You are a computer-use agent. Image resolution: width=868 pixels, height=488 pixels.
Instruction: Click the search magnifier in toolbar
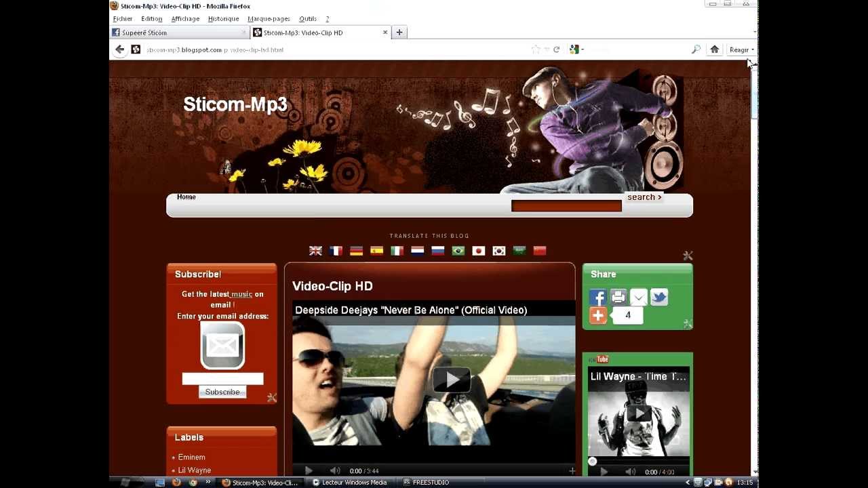(x=696, y=49)
